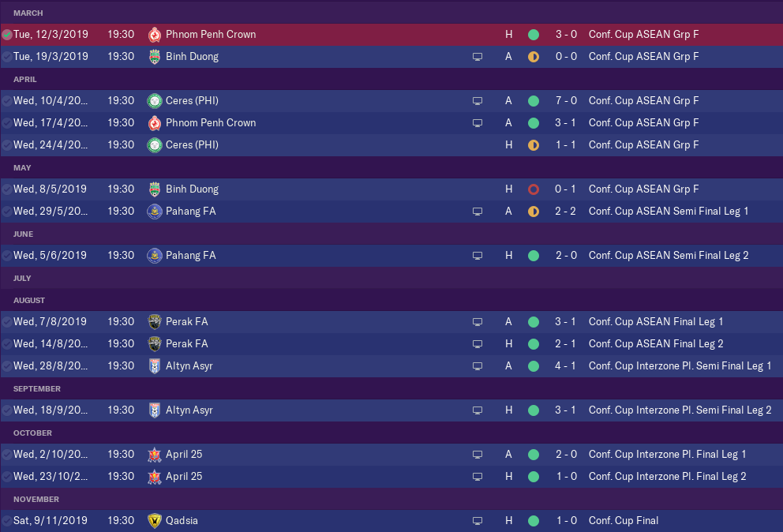Click Phnom Penh Crown badge on 12/3/2019 fixture

click(155, 35)
